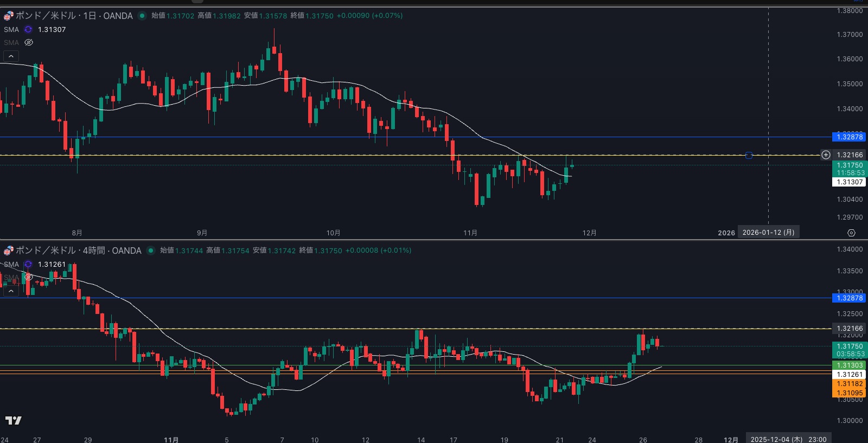
Task: Open daily chart settings hexagon gear icon
Action: click(x=851, y=233)
